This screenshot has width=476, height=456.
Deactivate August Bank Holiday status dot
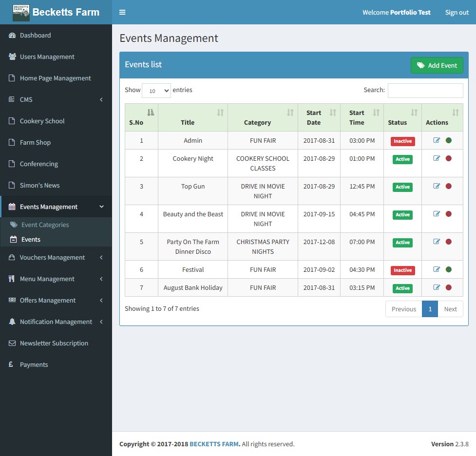pos(449,287)
